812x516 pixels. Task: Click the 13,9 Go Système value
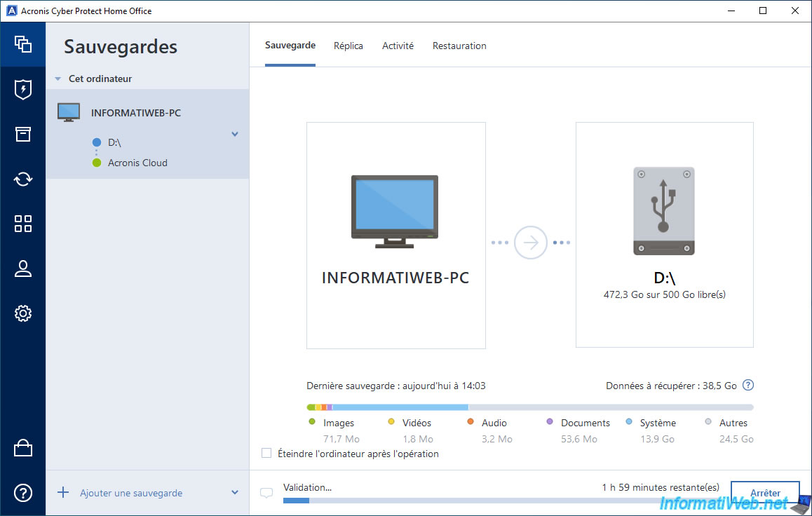(x=657, y=439)
